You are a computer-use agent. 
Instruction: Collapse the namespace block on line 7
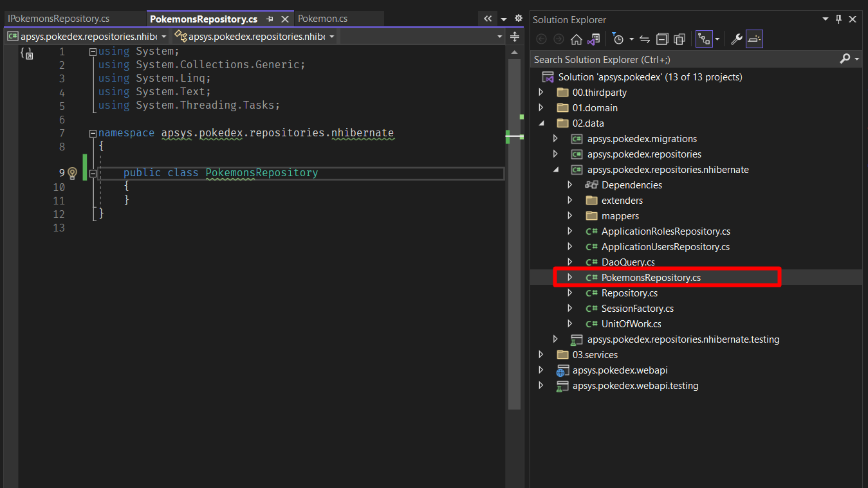(93, 133)
